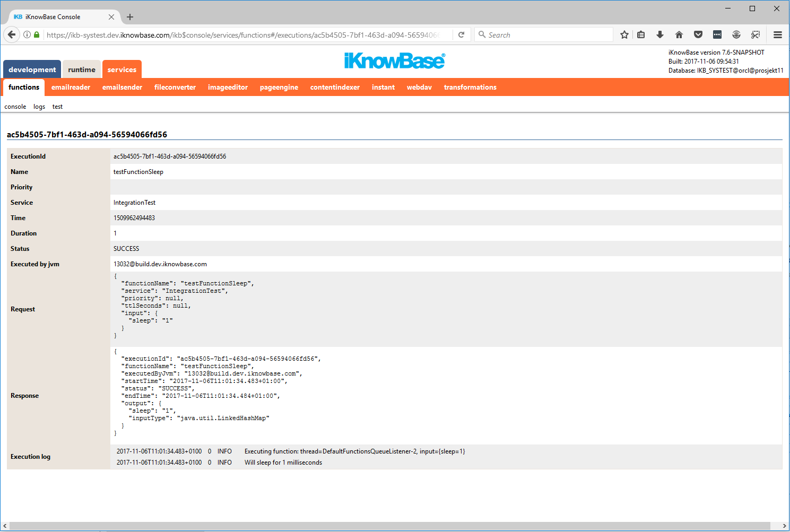Click the Request row label

point(23,309)
